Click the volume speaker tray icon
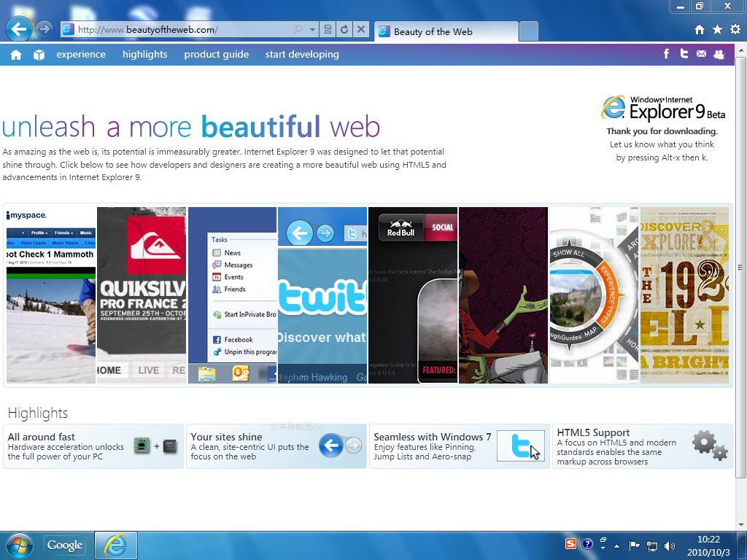This screenshot has width=747, height=560. coord(669,545)
